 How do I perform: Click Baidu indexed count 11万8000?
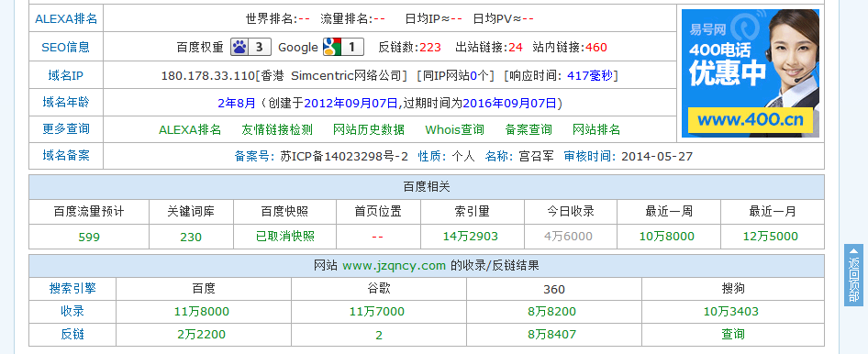pos(202,312)
